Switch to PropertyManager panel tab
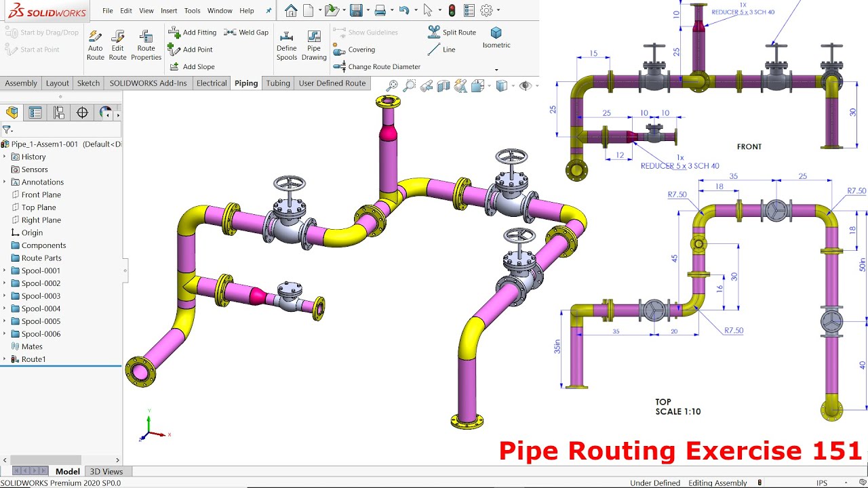Viewport: 868px width, 488px height. point(35,113)
